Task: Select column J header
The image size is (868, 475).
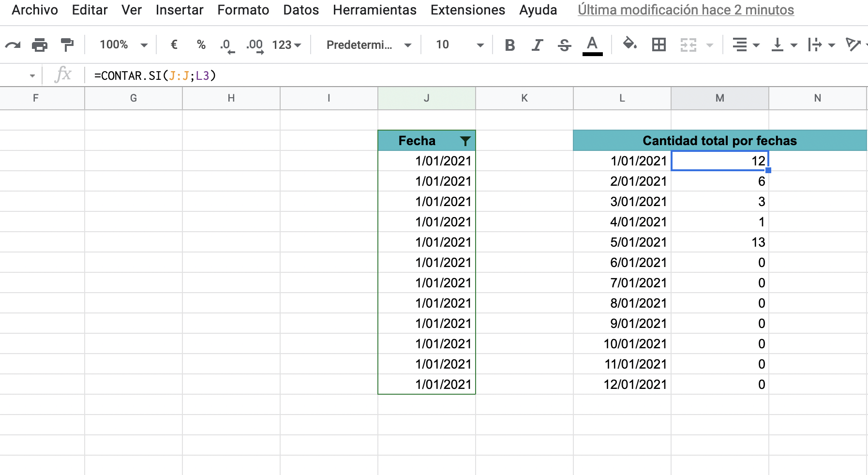Action: 427,98
